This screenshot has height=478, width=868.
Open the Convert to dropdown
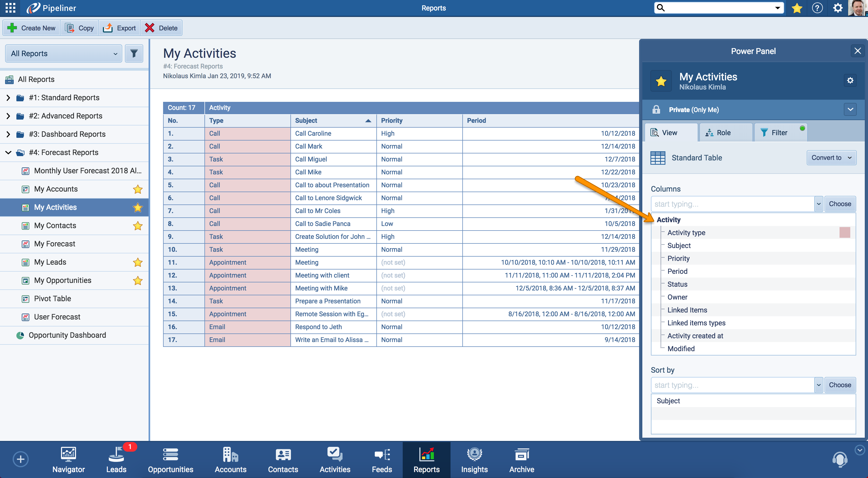point(831,157)
